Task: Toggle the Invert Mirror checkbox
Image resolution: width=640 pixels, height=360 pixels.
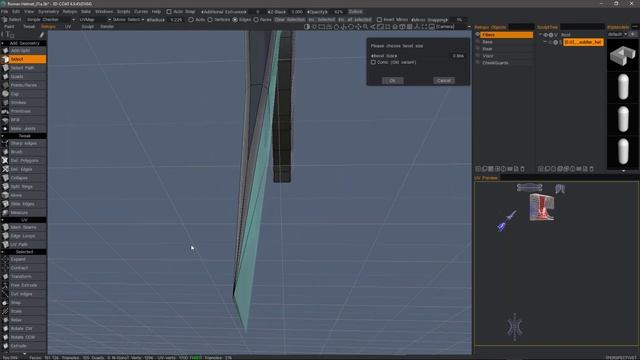Action: click(379, 20)
